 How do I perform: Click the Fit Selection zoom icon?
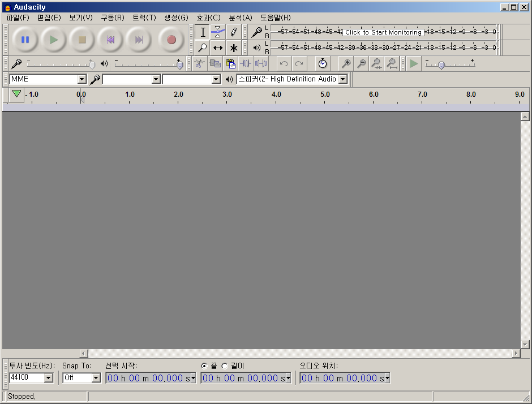[376, 63]
